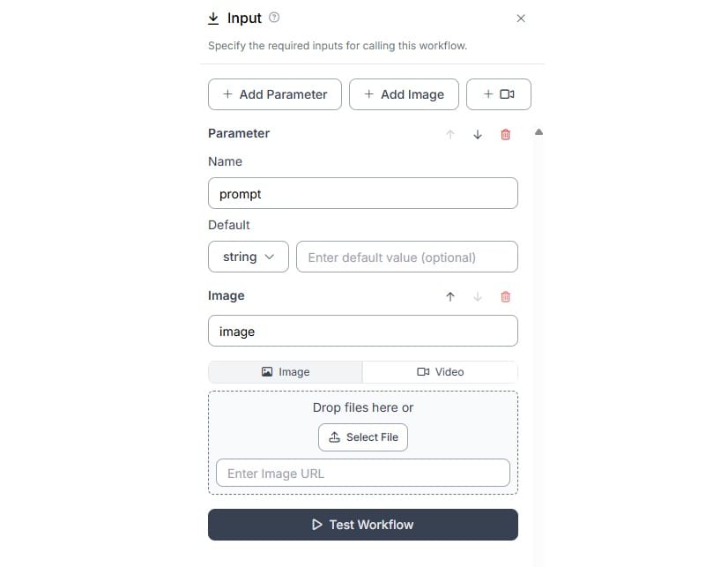Run Test Workflow
The image size is (728, 567).
point(363,525)
